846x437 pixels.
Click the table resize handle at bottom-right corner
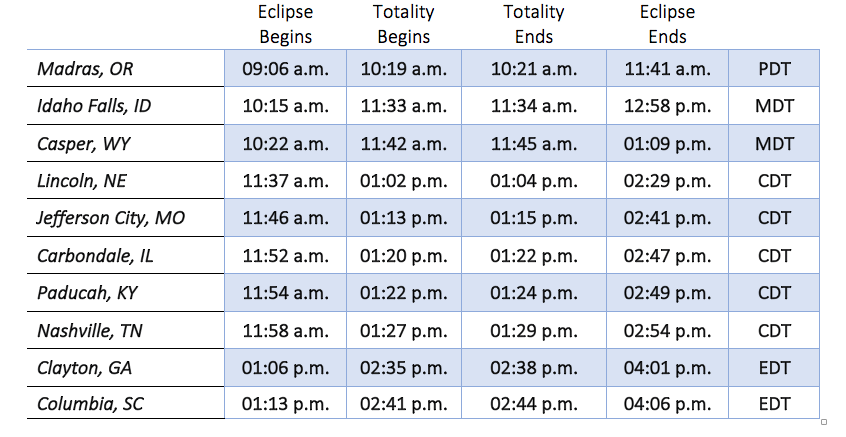(823, 421)
